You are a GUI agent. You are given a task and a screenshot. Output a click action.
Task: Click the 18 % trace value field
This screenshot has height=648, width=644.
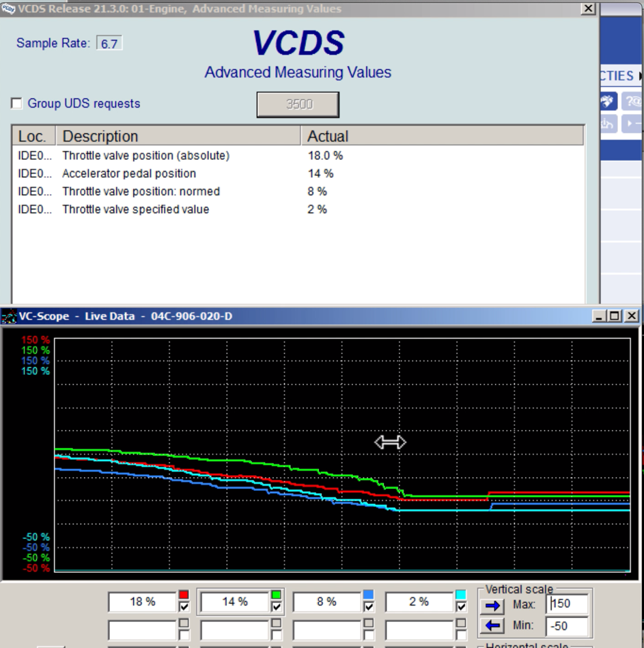[143, 602]
